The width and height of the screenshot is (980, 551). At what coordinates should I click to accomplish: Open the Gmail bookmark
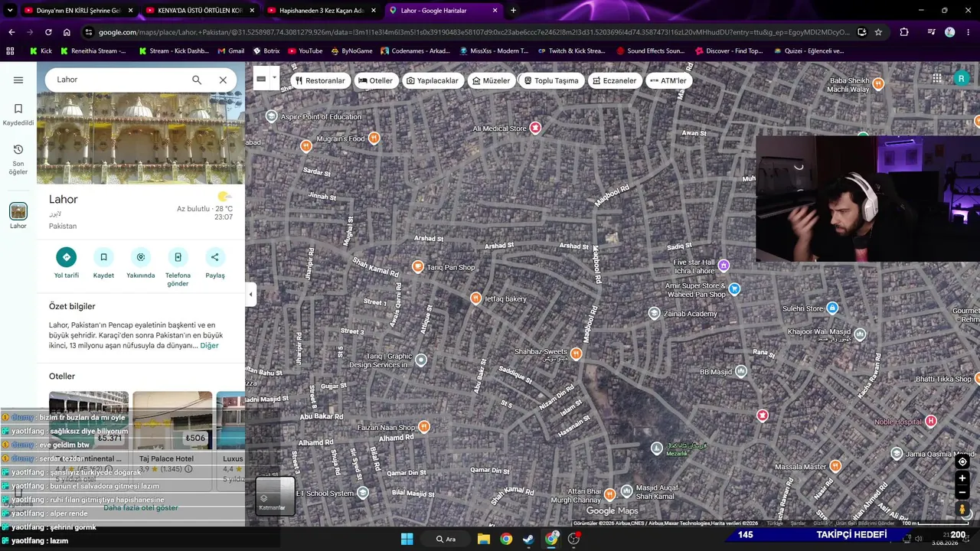(x=231, y=51)
